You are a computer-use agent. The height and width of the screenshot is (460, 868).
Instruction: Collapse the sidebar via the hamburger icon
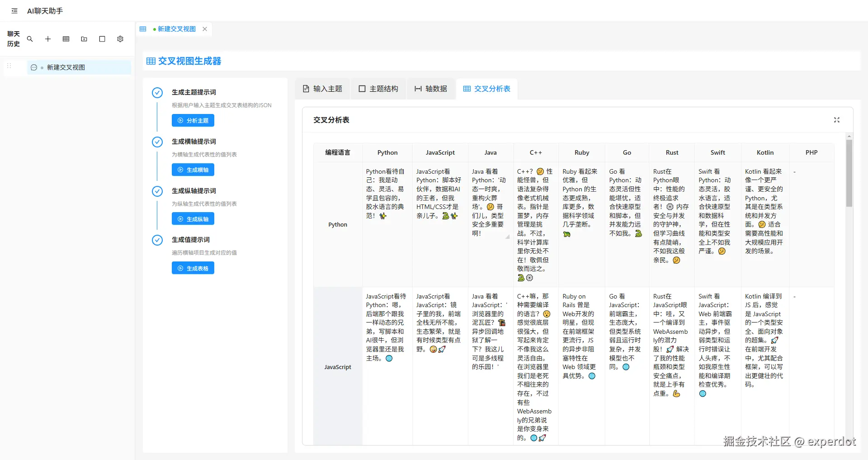14,10
